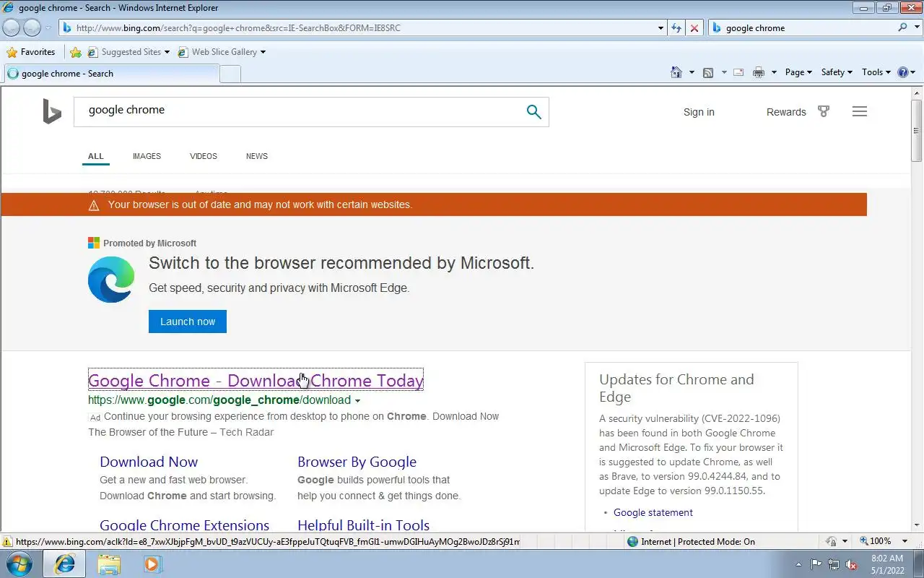Click the RSS feeds icon
Viewport: 924px width, 578px height.
pyautogui.click(x=708, y=72)
